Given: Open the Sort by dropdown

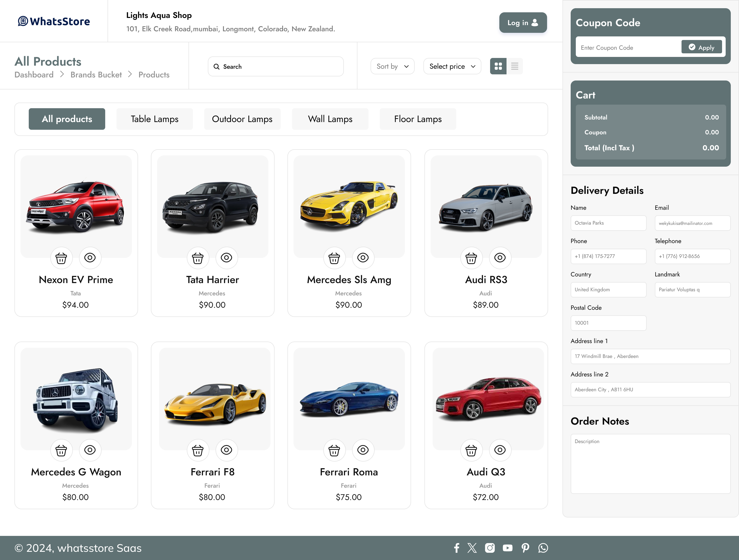Looking at the screenshot, I should 392,66.
